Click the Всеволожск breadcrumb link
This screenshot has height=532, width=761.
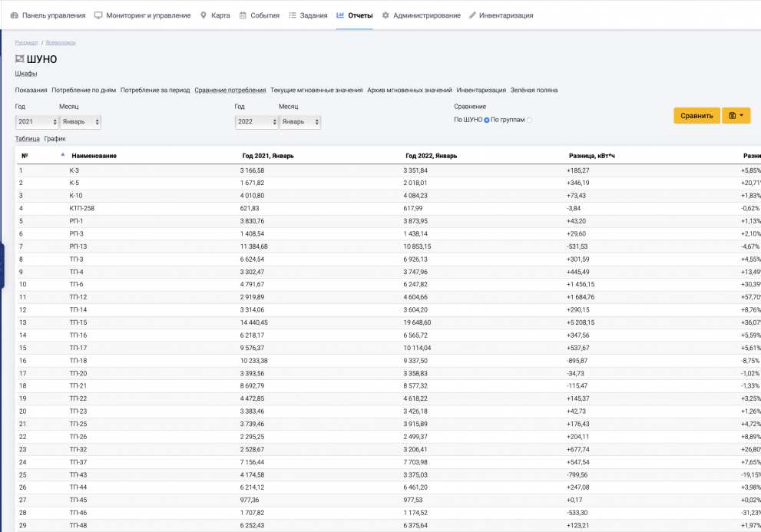tap(61, 43)
